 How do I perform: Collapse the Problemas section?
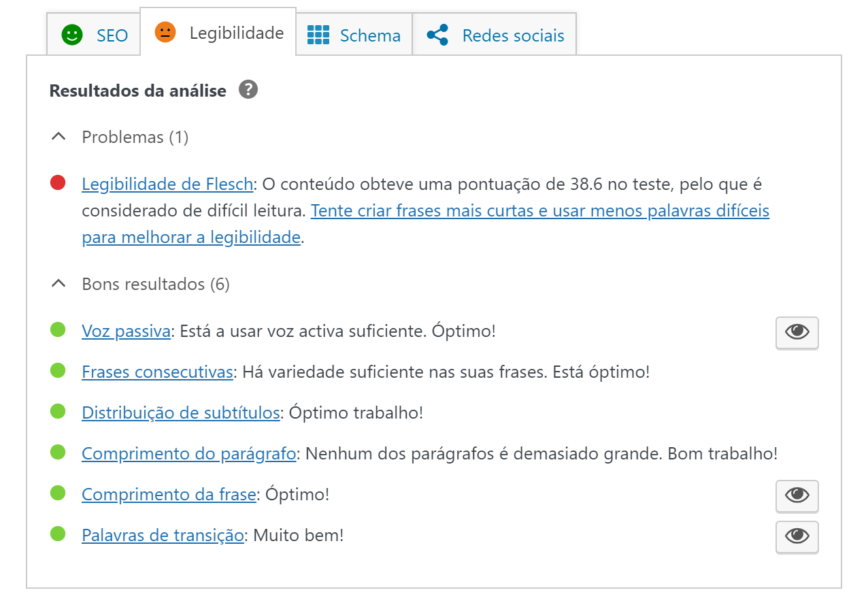click(59, 136)
